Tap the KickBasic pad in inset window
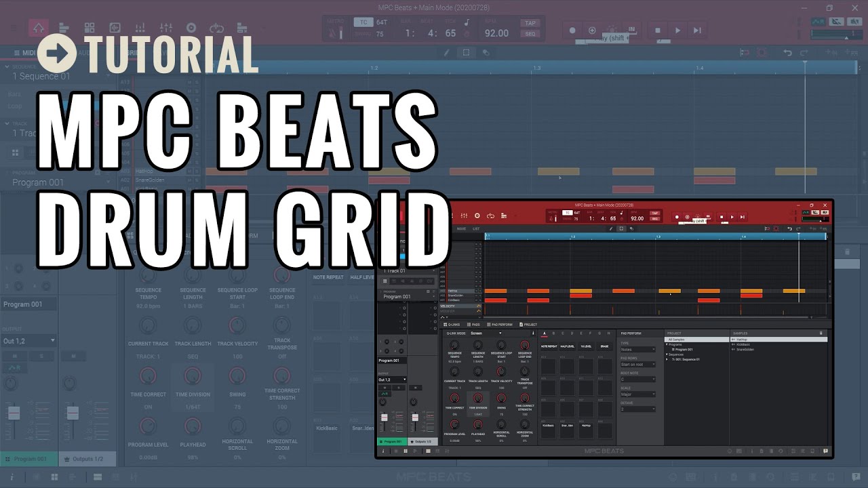Image resolution: width=868 pixels, height=488 pixels. [x=548, y=430]
